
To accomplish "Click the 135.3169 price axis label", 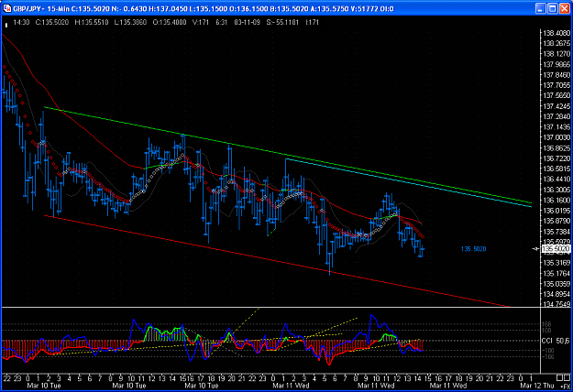I will click(x=556, y=263).
